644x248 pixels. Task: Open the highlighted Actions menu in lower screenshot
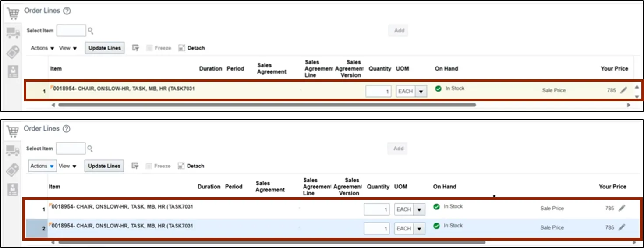tap(42, 166)
